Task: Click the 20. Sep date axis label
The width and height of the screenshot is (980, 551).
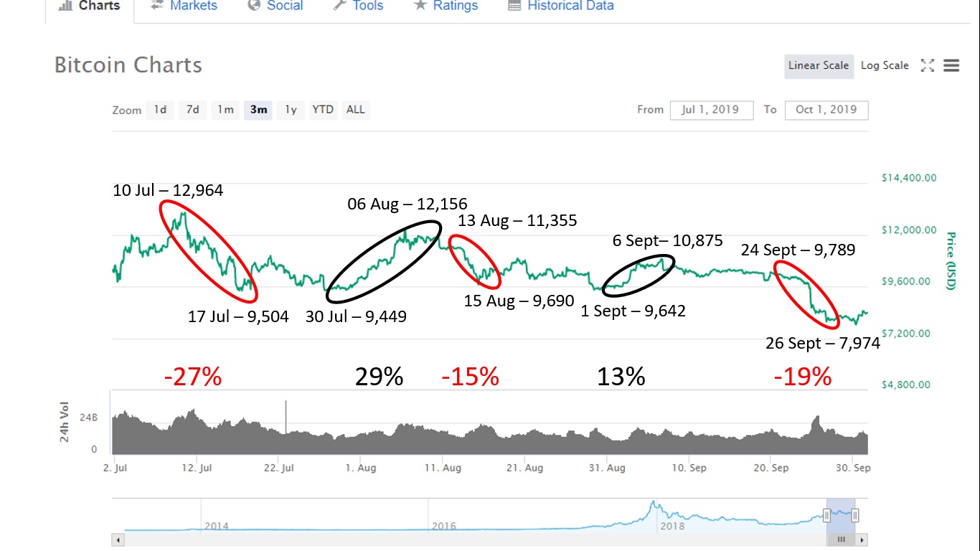Action: click(771, 468)
